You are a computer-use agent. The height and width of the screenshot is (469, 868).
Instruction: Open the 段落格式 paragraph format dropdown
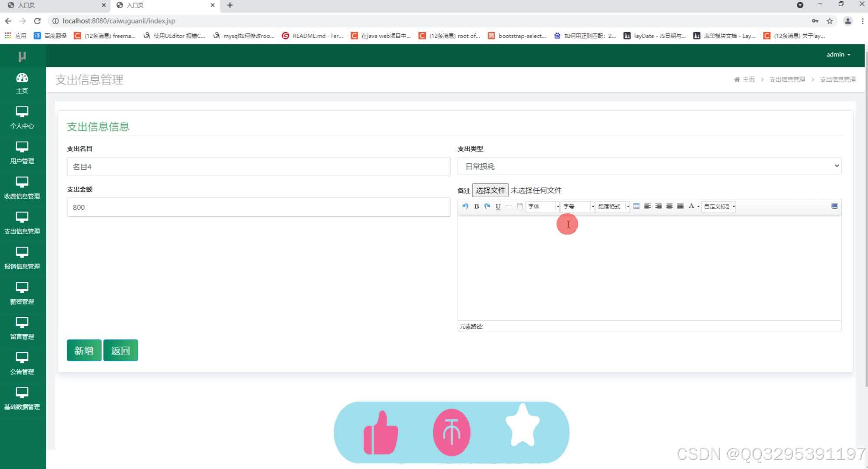[613, 206]
